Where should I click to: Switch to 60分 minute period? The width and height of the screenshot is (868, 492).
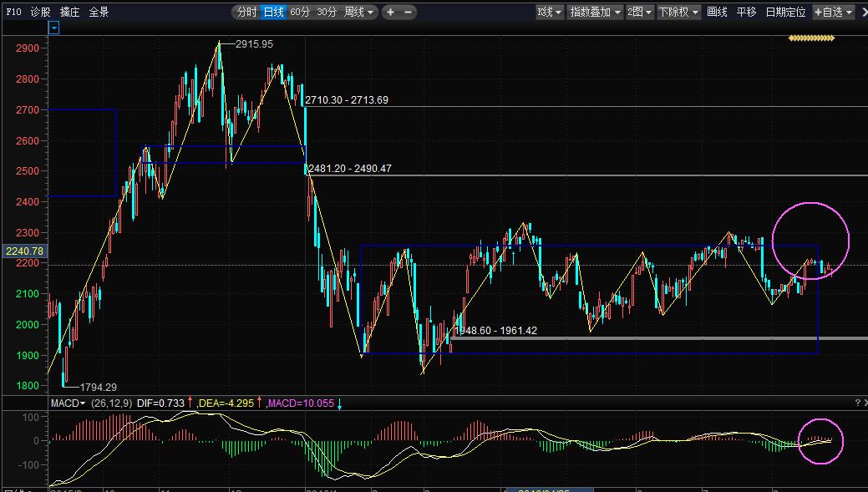300,12
